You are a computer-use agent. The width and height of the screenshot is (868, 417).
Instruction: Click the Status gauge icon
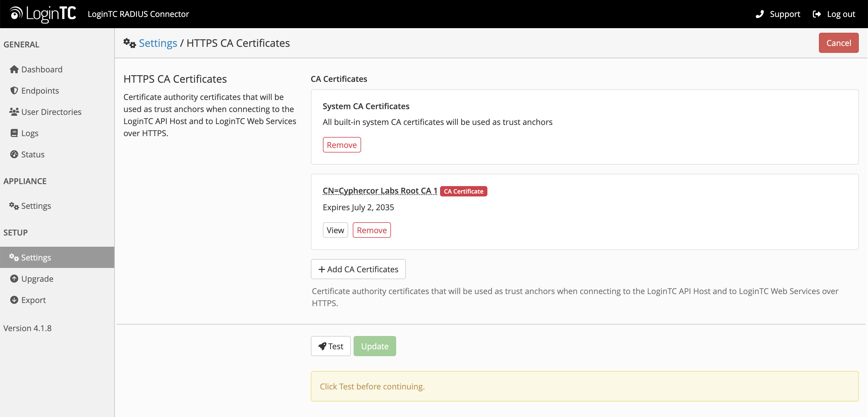pyautogui.click(x=14, y=155)
